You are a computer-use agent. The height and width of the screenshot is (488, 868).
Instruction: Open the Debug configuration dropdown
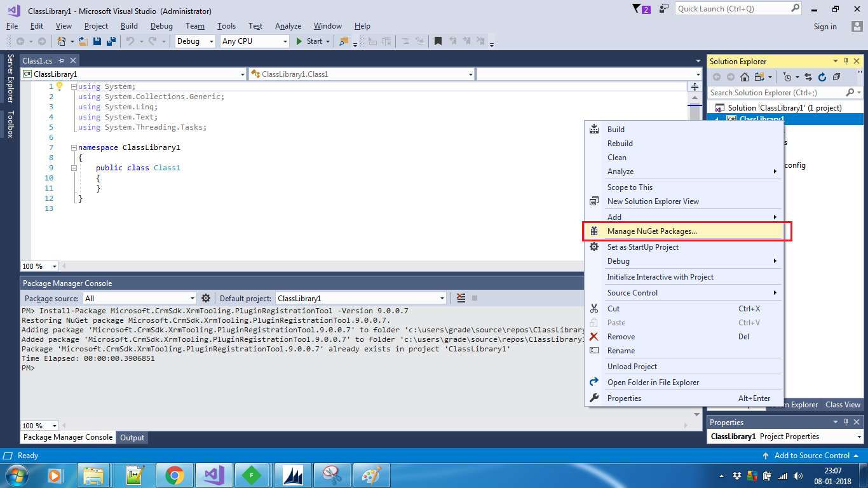click(x=196, y=41)
